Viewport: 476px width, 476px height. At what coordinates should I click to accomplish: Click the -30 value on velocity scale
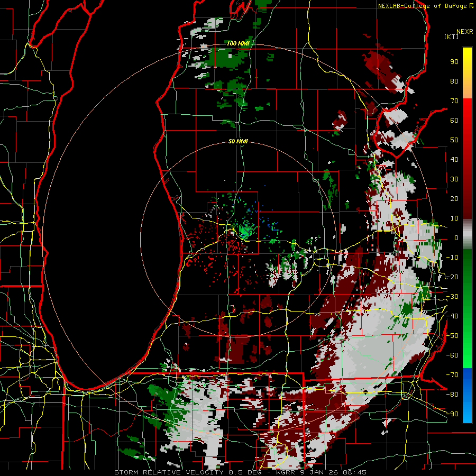tap(452, 297)
